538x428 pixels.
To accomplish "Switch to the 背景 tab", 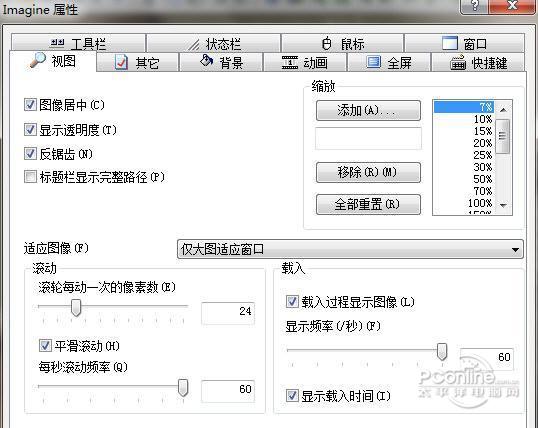I will (221, 62).
